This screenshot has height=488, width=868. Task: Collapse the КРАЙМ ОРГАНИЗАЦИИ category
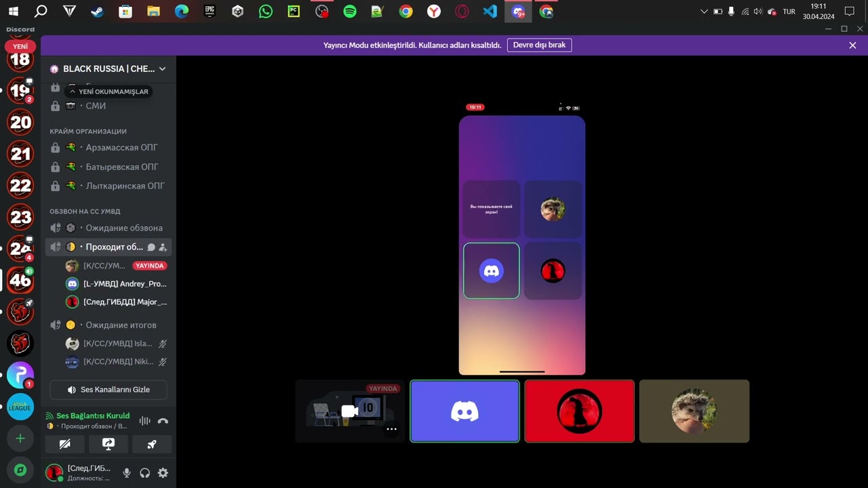[x=88, y=131]
